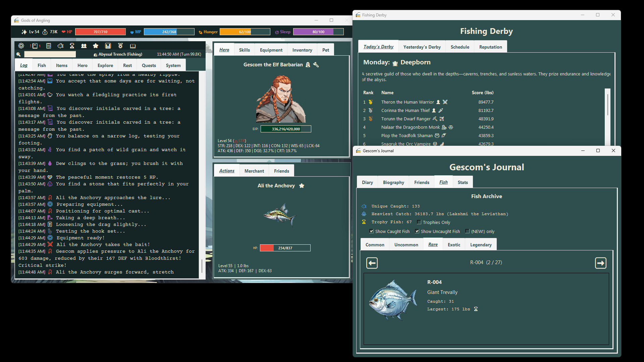Image resolution: width=644 pixels, height=362 pixels.
Task: Click the medal icon in the toolbar
Action: click(x=120, y=46)
